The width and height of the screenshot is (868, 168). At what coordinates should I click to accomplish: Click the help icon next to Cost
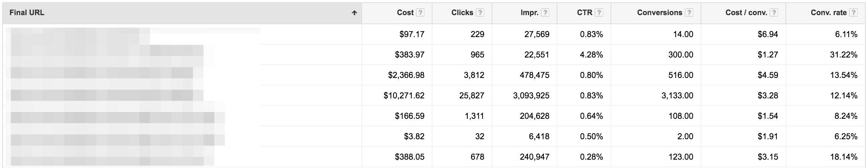coord(420,13)
